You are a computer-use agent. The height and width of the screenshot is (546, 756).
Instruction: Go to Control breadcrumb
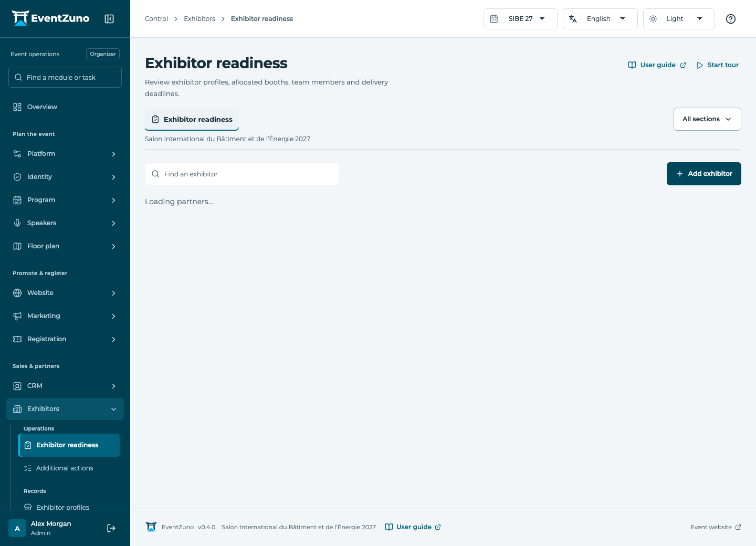click(156, 19)
